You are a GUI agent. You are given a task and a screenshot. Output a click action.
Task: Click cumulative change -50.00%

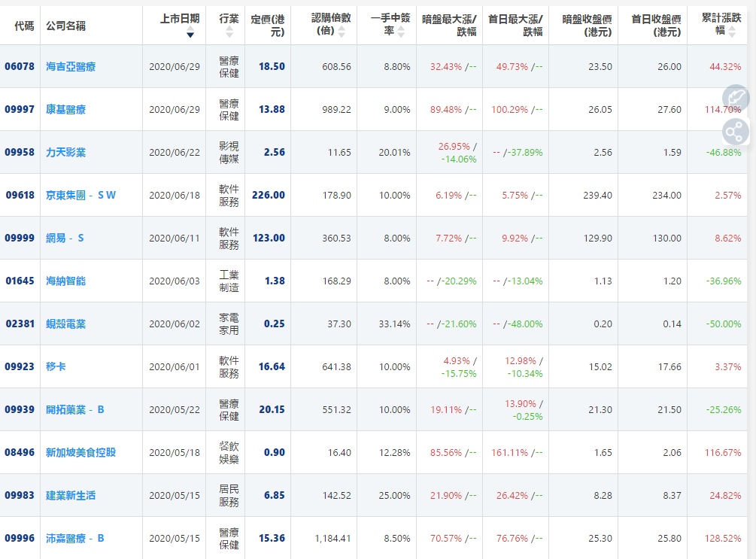(x=724, y=324)
